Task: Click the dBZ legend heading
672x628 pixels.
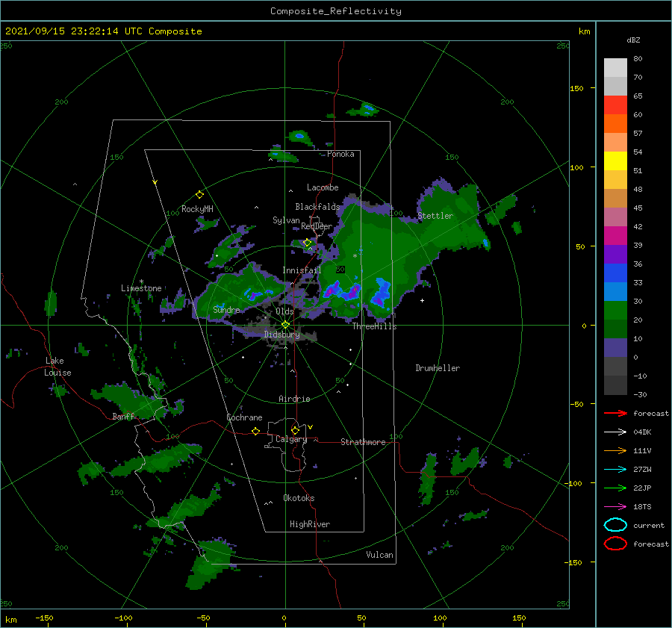Action: (633, 40)
